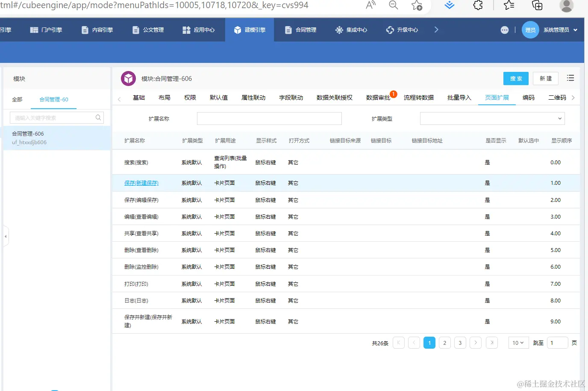Go to first page of results
This screenshot has height=391, width=588.
pos(399,343)
